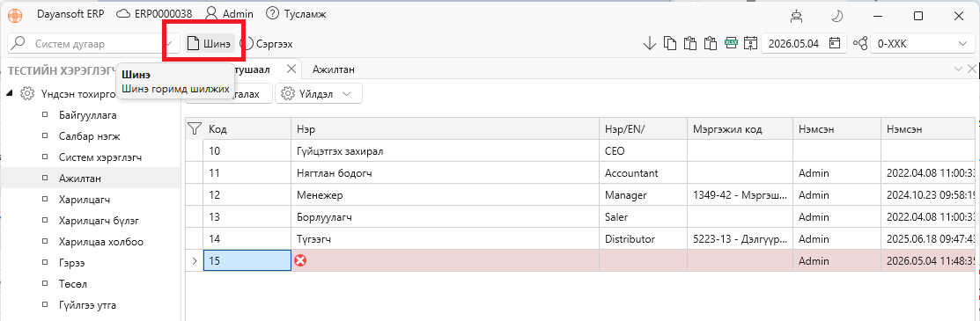Open the Үйлдэл actions dropdown

(319, 94)
